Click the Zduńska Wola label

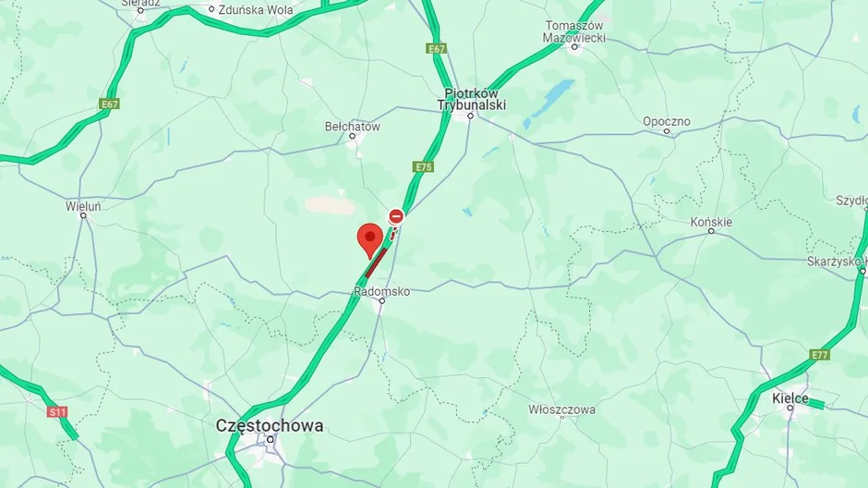tap(256, 9)
